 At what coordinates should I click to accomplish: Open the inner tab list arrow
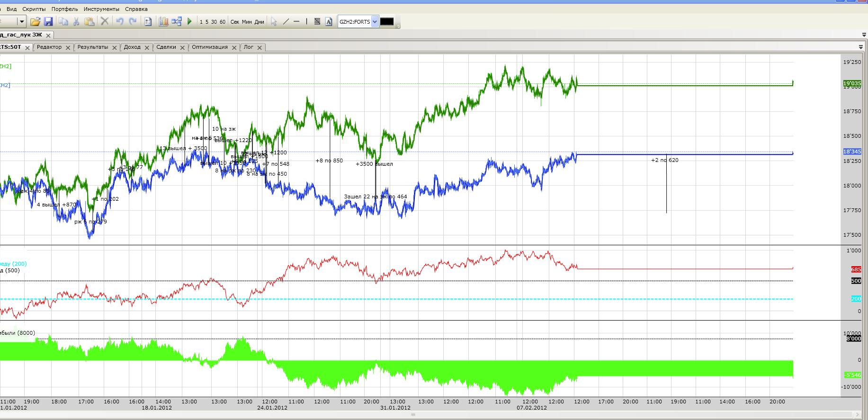[861, 47]
